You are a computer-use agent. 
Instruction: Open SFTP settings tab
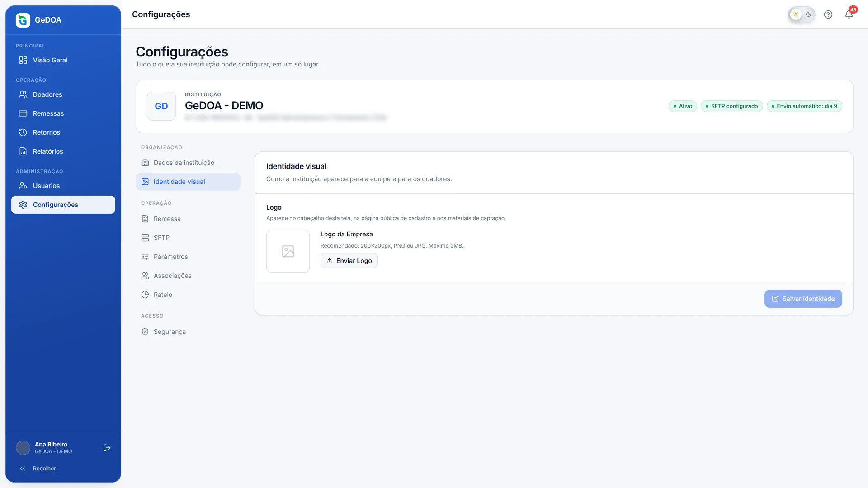click(x=188, y=238)
